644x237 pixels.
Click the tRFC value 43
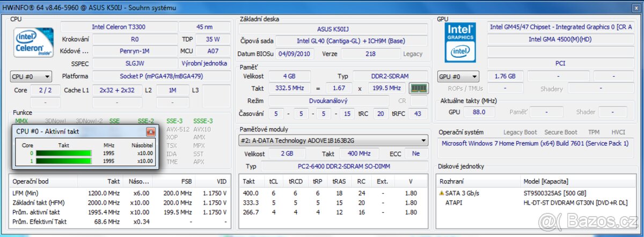point(418,113)
